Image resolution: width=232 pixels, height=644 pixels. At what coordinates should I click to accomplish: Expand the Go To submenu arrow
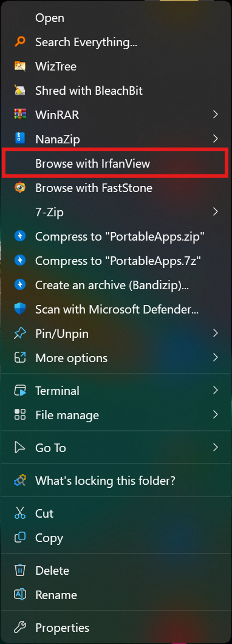[215, 447]
